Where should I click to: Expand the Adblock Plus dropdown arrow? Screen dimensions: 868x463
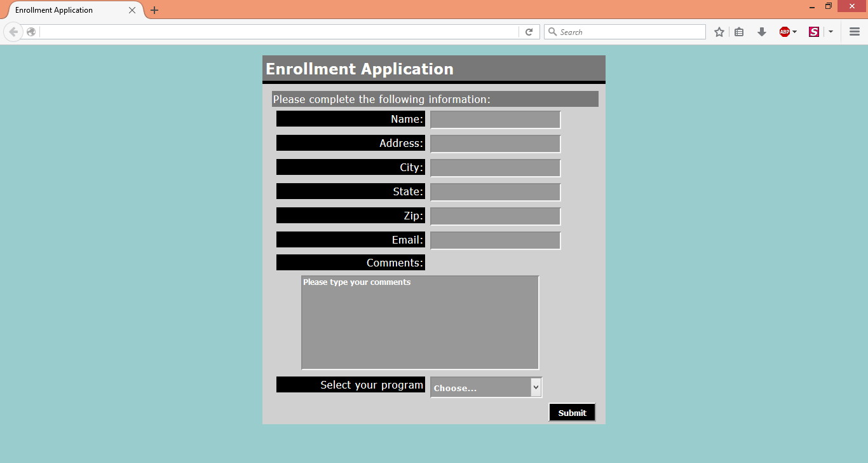pyautogui.click(x=795, y=32)
